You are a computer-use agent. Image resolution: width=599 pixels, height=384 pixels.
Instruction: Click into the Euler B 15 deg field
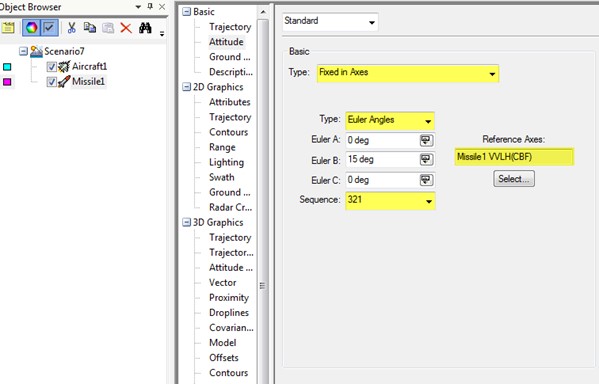click(382, 159)
